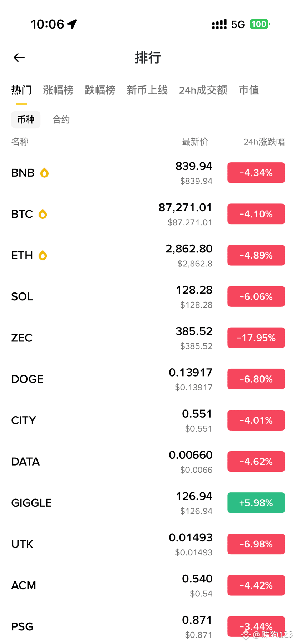The image size is (296, 644).
Task: Tap the back arrow icon
Action: point(19,58)
